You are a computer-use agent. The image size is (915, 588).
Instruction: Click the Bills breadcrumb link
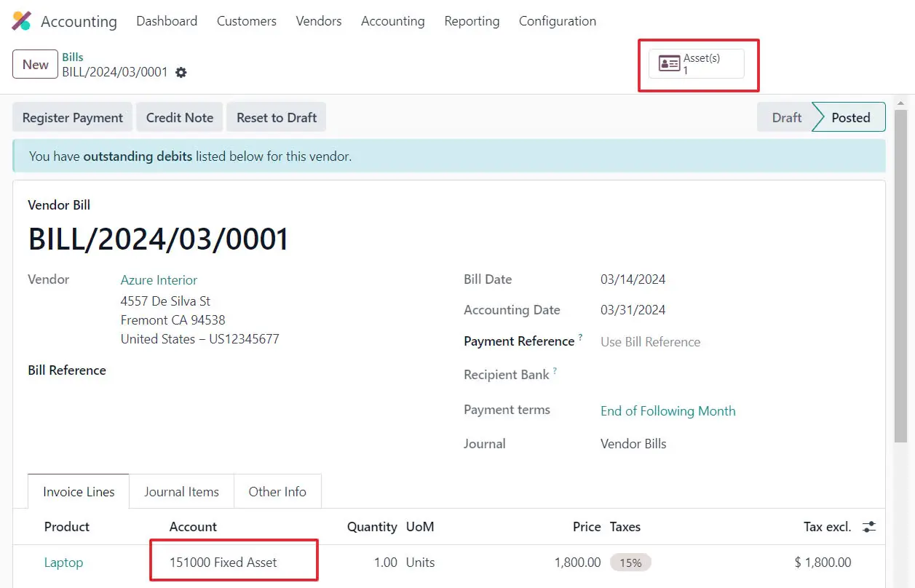73,57
